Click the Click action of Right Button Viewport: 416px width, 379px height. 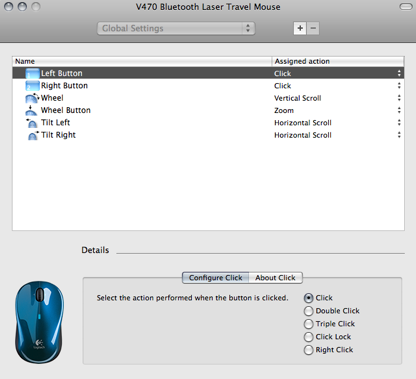point(283,86)
